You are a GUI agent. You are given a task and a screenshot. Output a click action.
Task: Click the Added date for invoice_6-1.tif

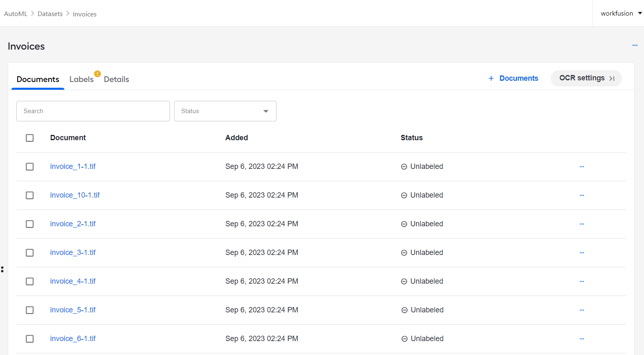(262, 339)
